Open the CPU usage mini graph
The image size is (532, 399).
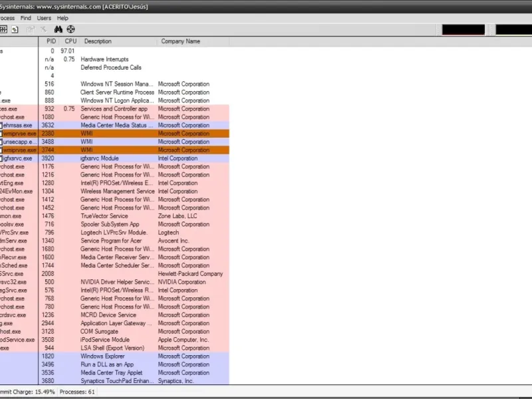(x=463, y=29)
